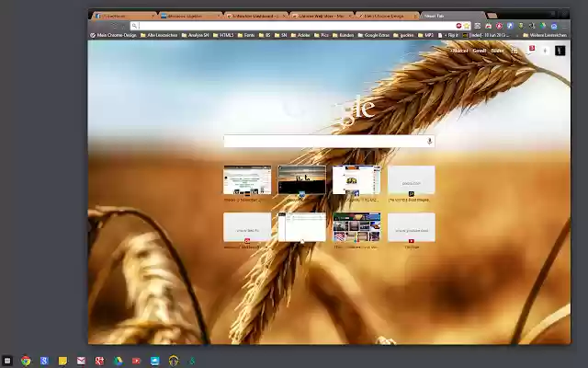Open Google Drive from the shelf
Image resolution: width=588 pixels, height=368 pixels.
(118, 361)
